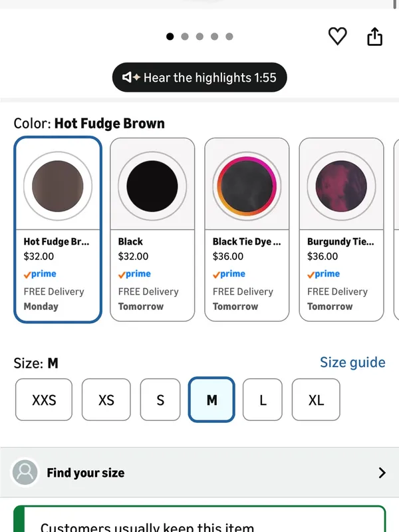The height and width of the screenshot is (532, 399).
Task: Go to the second image carousel dot
Action: point(185,37)
